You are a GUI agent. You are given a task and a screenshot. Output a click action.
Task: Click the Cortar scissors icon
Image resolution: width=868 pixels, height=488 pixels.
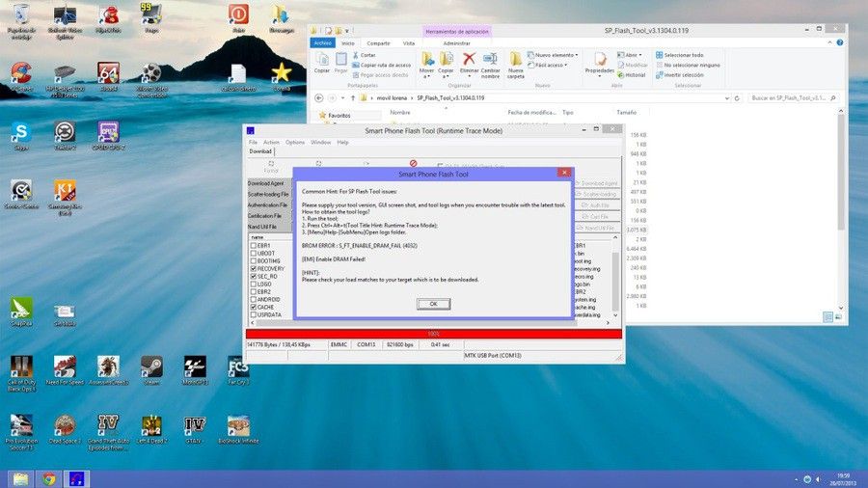click(355, 55)
